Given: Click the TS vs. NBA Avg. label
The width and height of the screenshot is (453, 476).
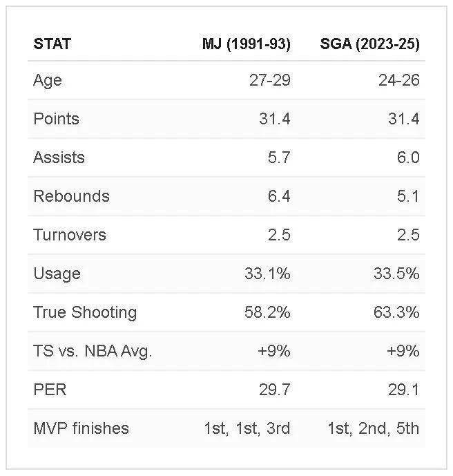Looking at the screenshot, I should point(93,352).
